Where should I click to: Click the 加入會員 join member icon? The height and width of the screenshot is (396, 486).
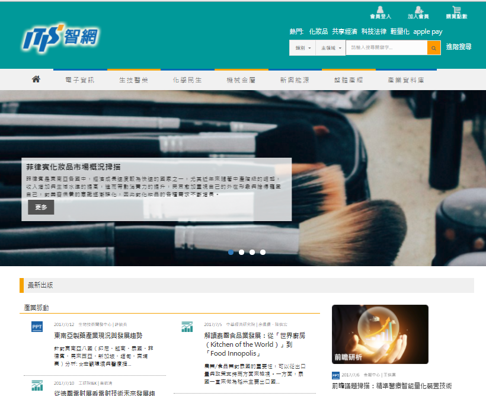pyautogui.click(x=418, y=13)
